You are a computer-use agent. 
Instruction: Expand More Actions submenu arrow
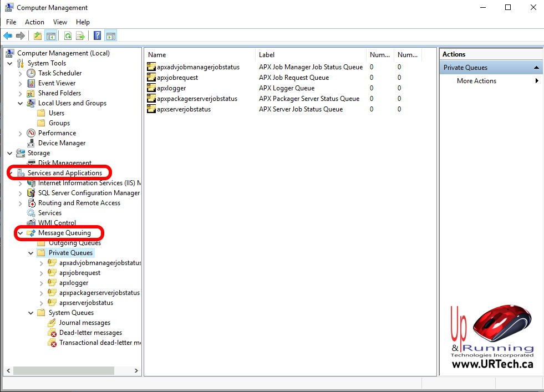(x=536, y=81)
